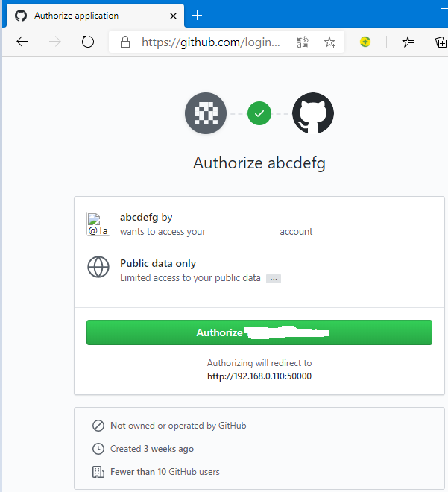Click the redirect URL http://192.168.0.110:50000
Screen dimensions: 448x492
click(259, 376)
